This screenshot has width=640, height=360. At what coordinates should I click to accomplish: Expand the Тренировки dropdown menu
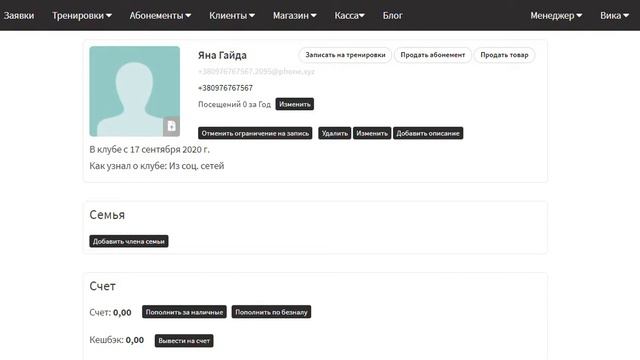click(x=82, y=16)
